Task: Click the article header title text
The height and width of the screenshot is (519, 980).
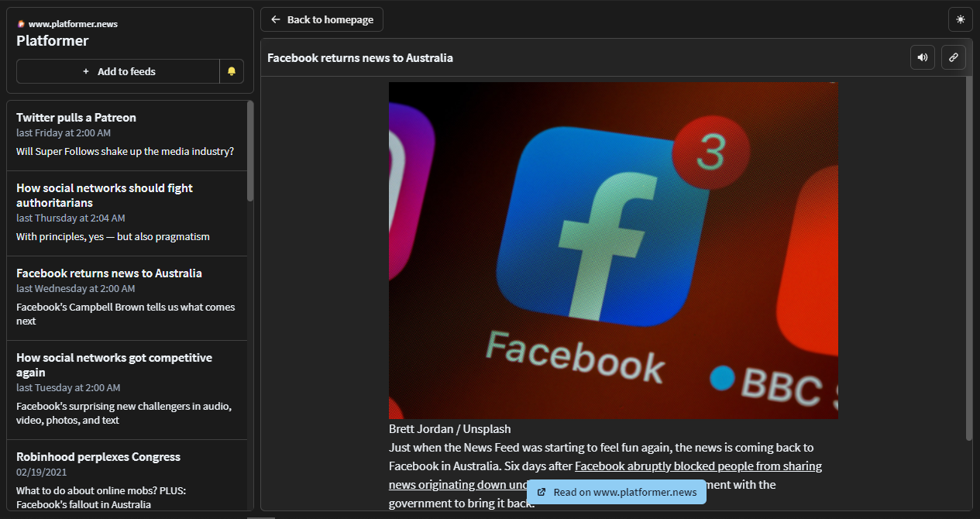Action: (360, 58)
